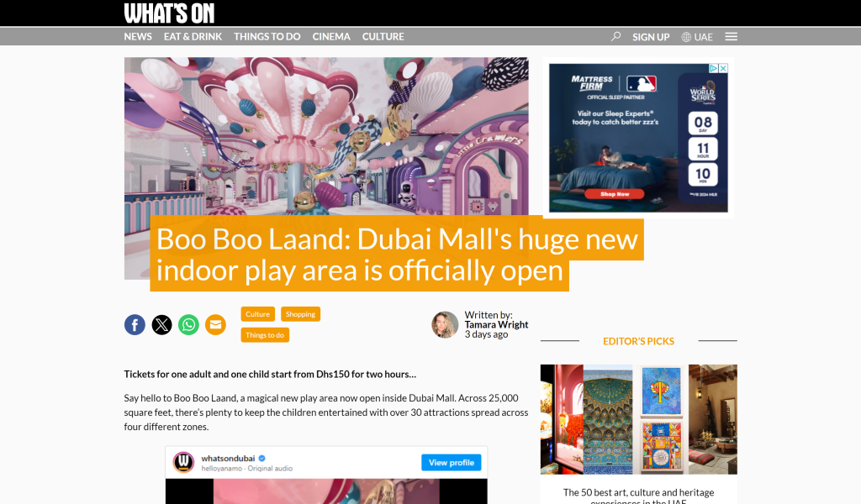Select the Cinema menu item

click(331, 36)
